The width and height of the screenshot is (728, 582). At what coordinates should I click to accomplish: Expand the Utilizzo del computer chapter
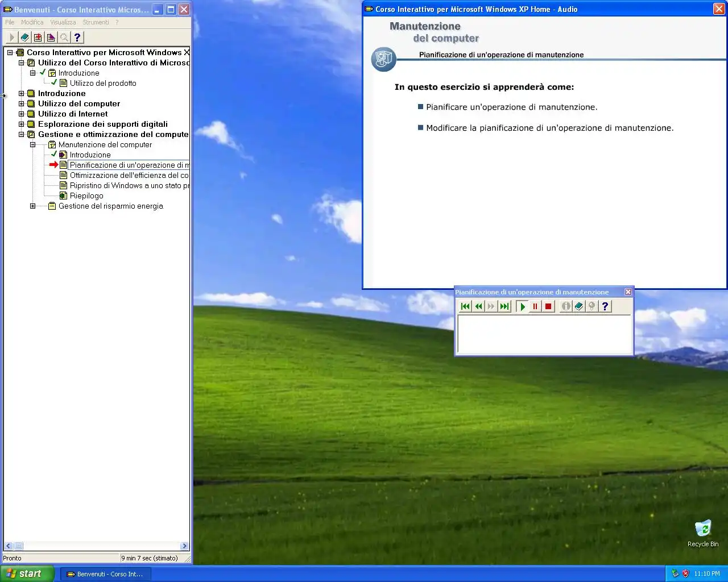pos(21,103)
